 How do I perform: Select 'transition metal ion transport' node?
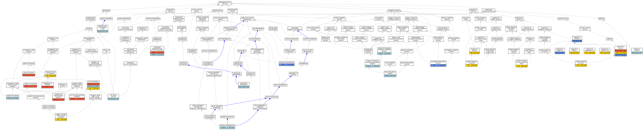(50, 74)
